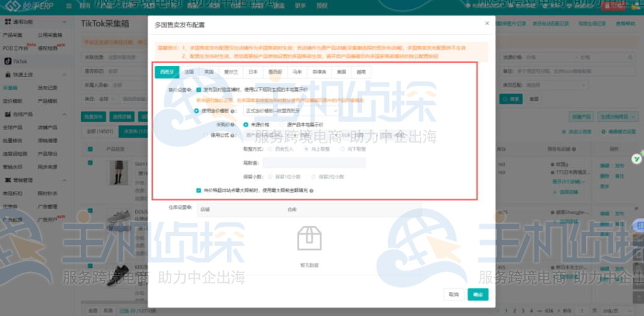Collapse the 快速上货 sidebar section
Viewport: 644px width, 316px height.
tap(65, 75)
